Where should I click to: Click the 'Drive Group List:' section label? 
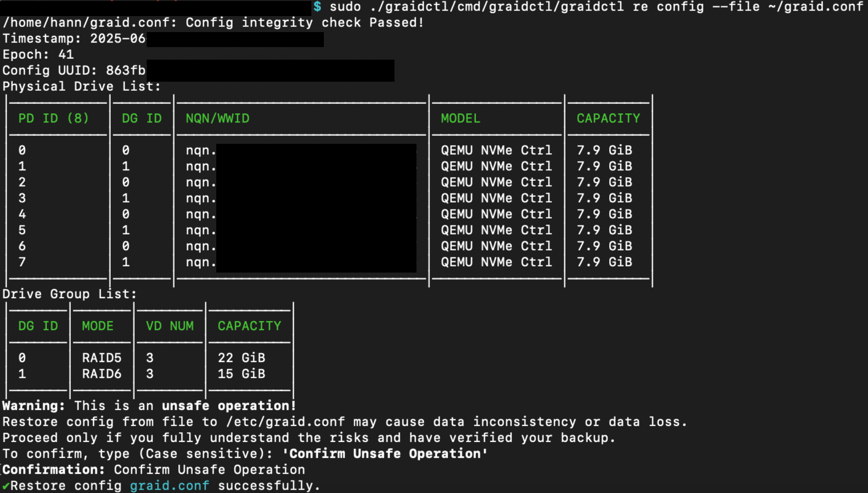point(69,294)
